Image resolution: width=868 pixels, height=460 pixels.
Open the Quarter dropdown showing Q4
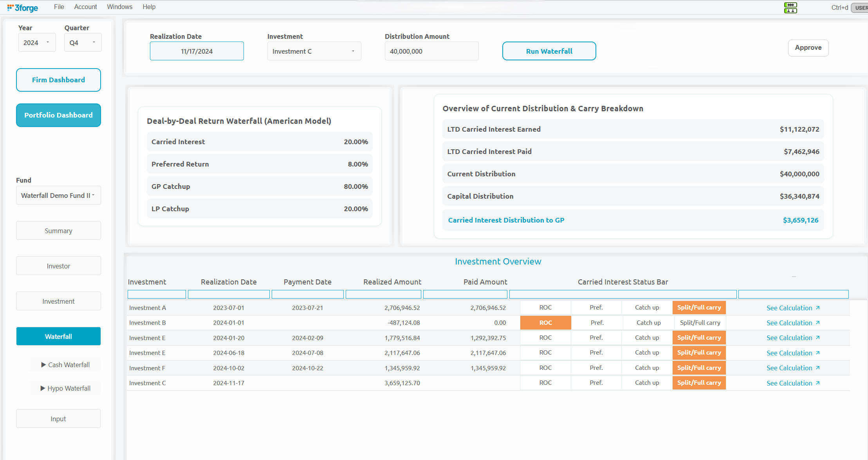83,43
